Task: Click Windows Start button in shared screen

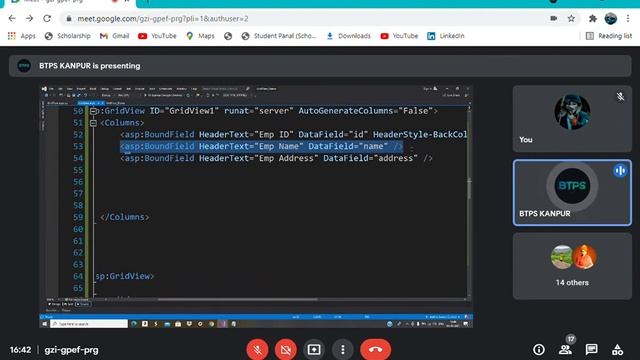Action: (44, 324)
